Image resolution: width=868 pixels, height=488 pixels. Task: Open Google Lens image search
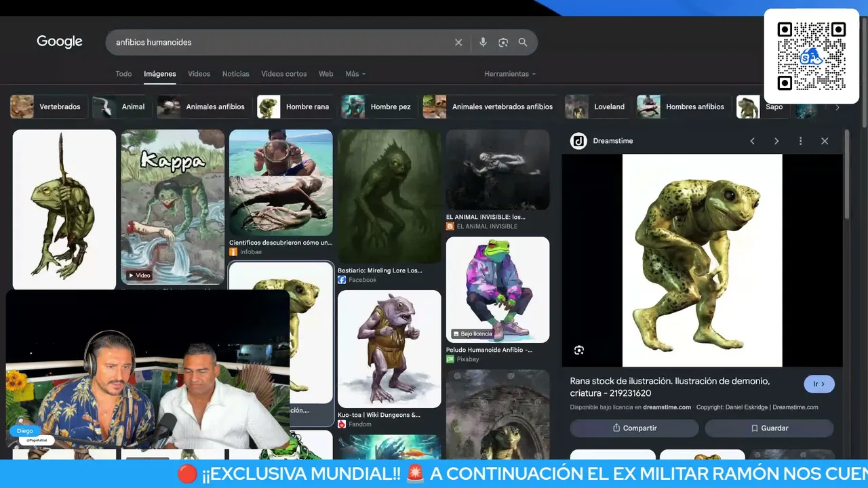503,42
